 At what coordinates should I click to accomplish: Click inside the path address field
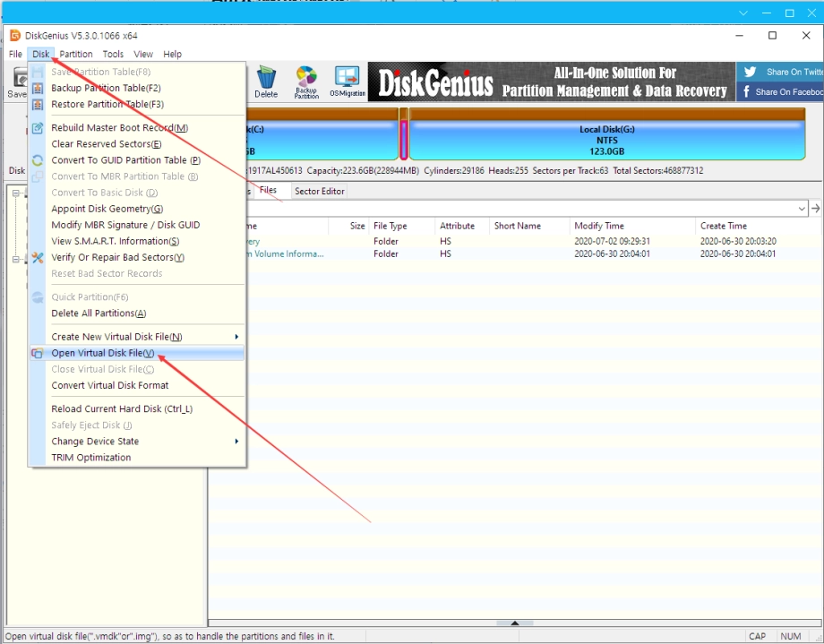[x=520, y=208]
